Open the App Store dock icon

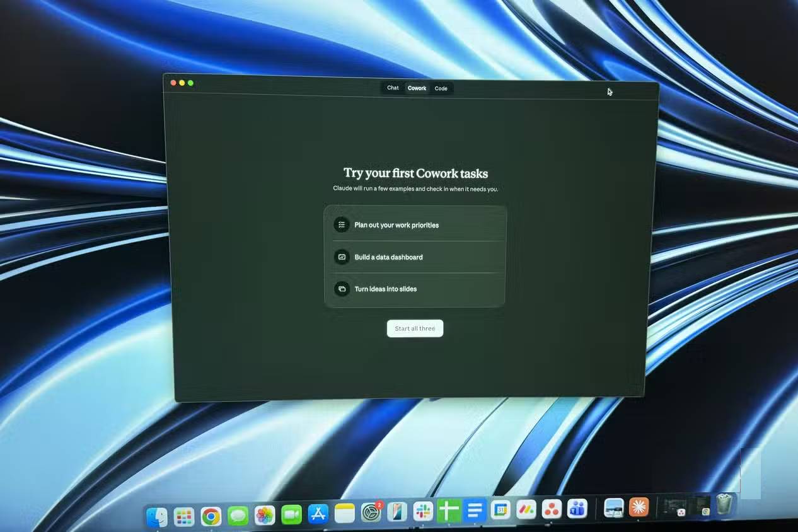(x=318, y=514)
